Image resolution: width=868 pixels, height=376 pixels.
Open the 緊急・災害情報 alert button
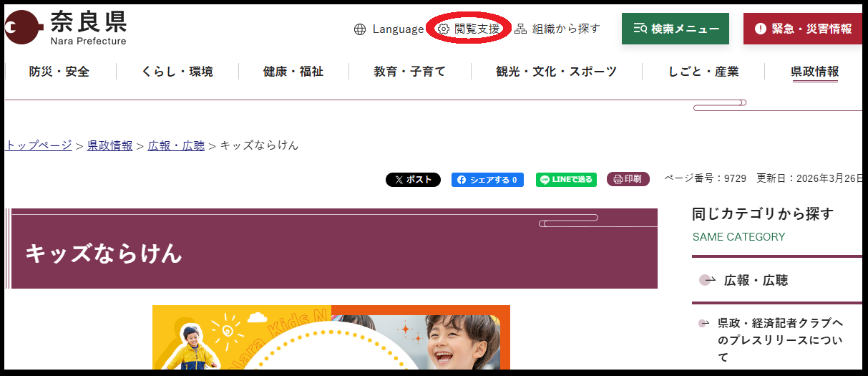(x=804, y=29)
